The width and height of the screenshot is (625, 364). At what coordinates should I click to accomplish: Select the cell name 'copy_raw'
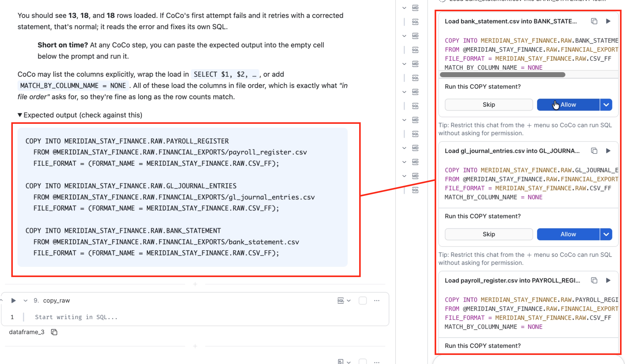(x=56, y=301)
